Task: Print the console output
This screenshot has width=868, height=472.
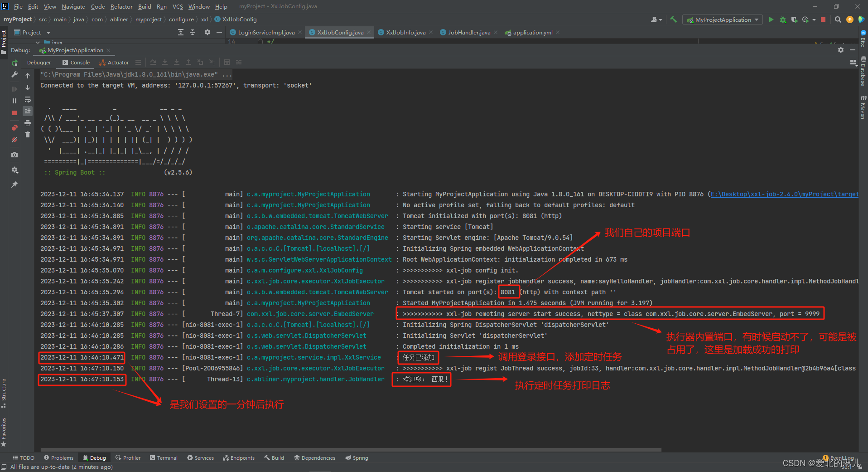Action: tap(28, 123)
